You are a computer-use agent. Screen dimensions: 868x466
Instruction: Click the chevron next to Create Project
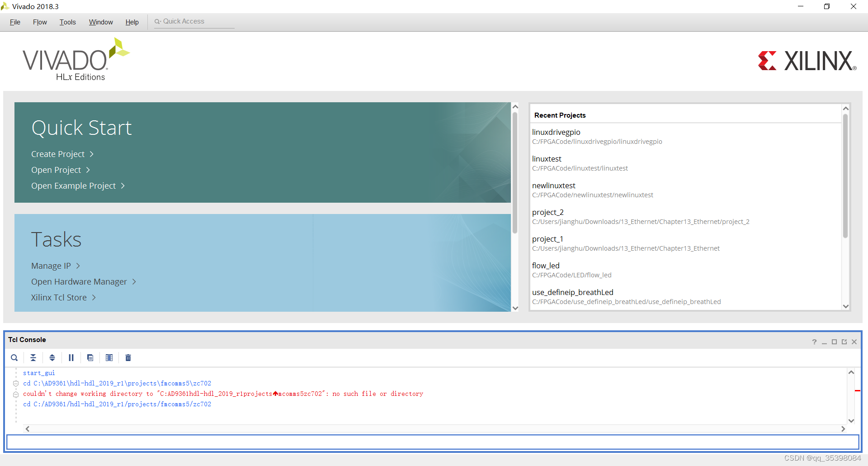(92, 154)
